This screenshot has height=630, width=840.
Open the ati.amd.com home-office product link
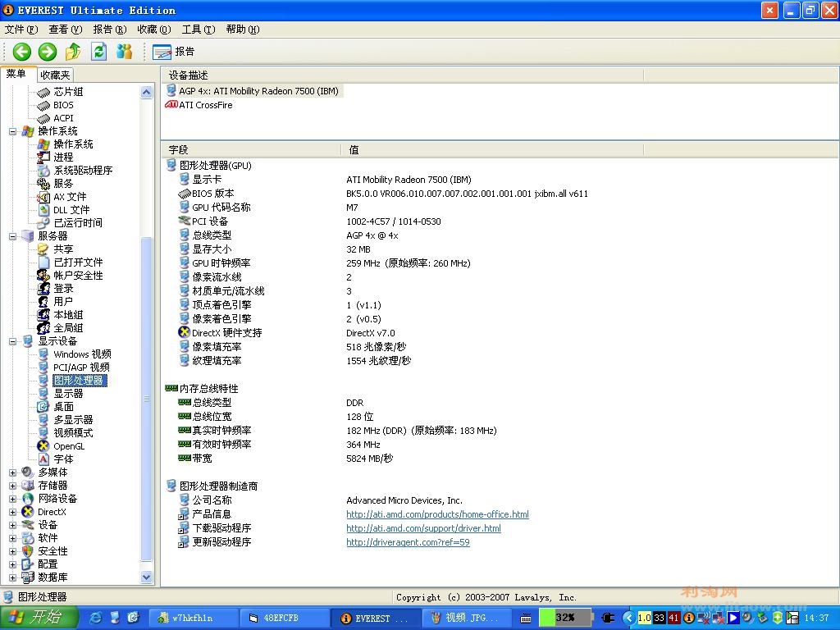click(x=437, y=514)
